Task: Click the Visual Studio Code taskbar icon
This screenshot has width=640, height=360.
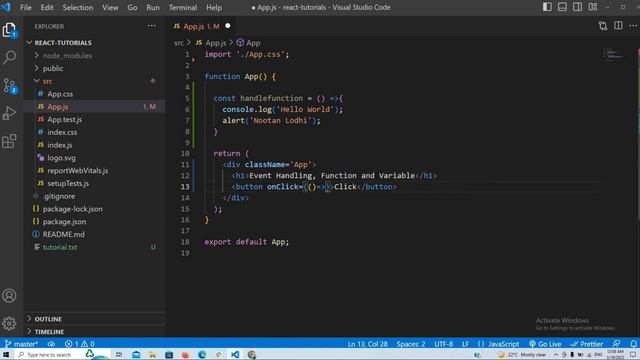Action: [235, 354]
